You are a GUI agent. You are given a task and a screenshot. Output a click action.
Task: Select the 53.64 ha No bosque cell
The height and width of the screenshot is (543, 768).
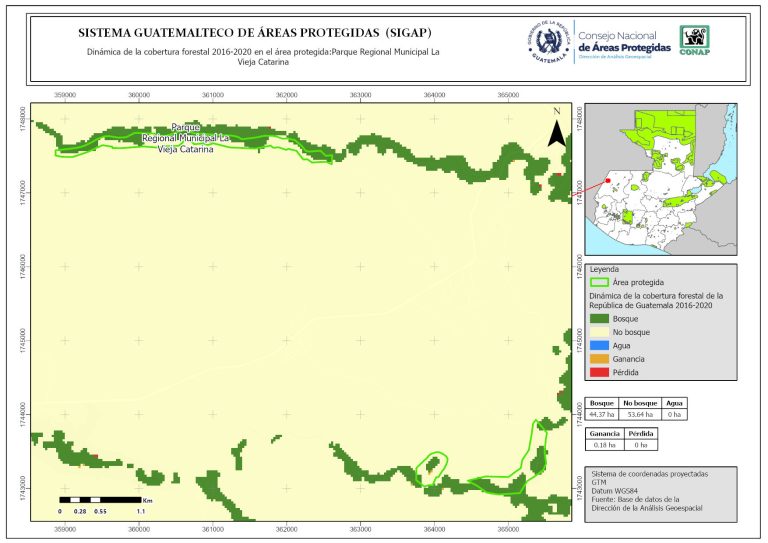click(x=639, y=414)
